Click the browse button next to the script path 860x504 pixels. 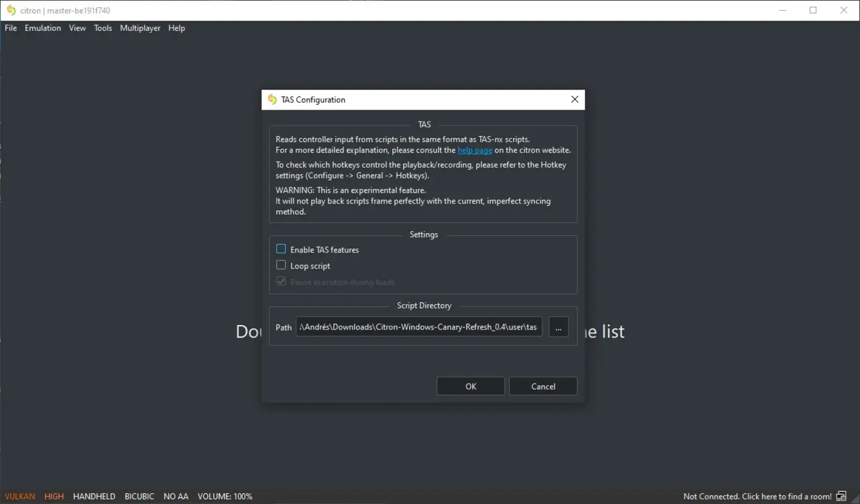pos(559,326)
